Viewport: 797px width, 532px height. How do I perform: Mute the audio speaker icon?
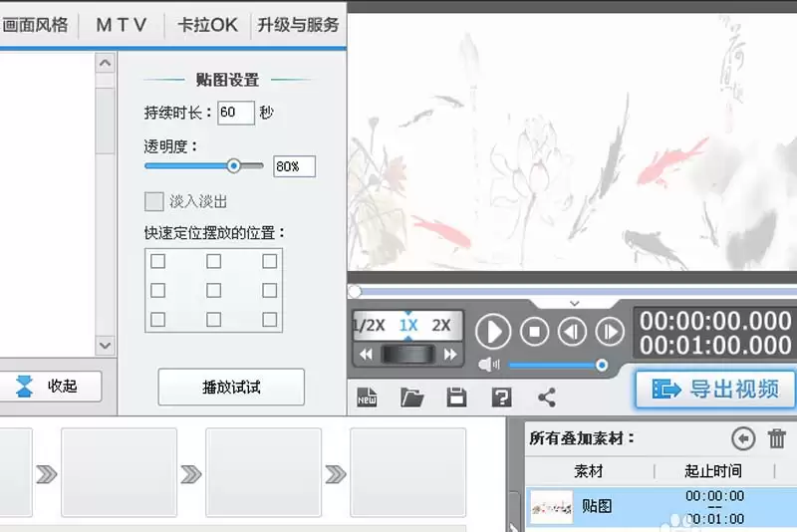pyautogui.click(x=489, y=365)
